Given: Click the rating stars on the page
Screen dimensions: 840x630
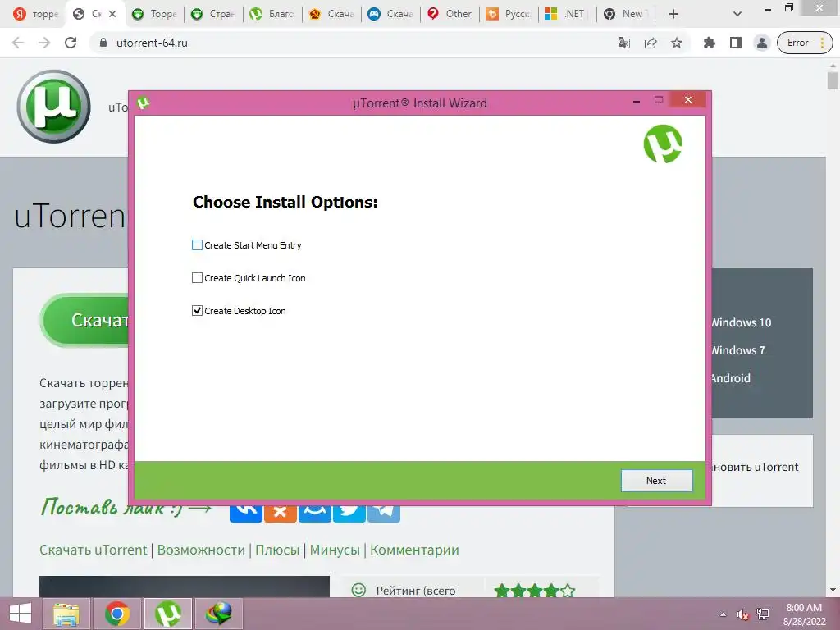Looking at the screenshot, I should tap(535, 591).
